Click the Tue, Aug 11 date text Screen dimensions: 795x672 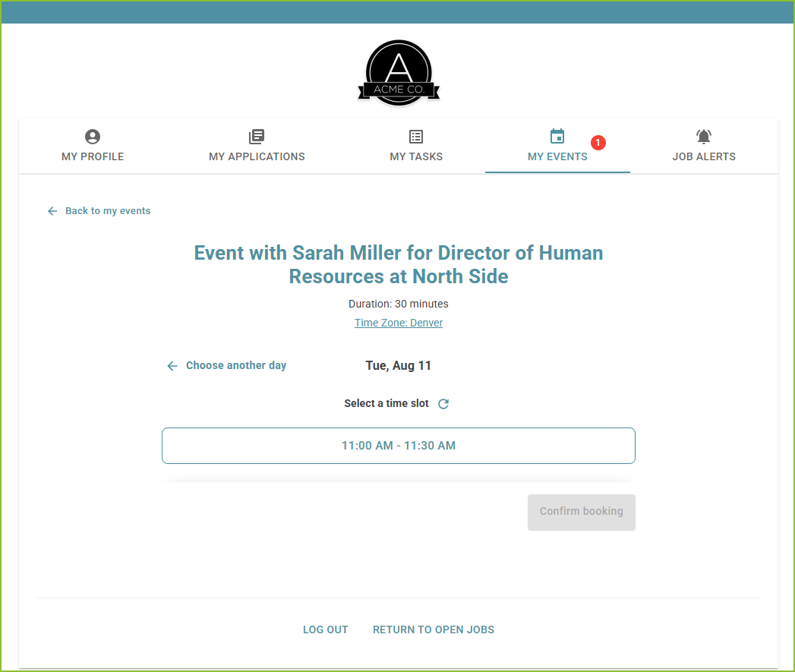(399, 366)
